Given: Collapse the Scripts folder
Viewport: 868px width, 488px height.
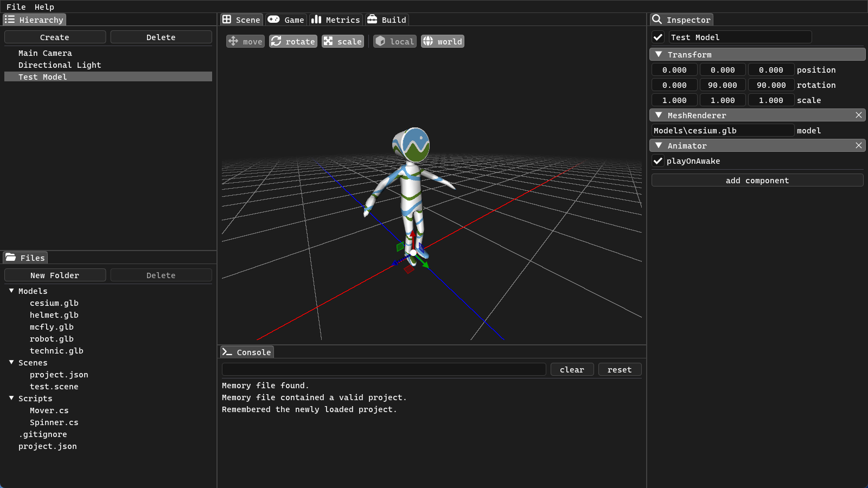Looking at the screenshot, I should pyautogui.click(x=12, y=399).
